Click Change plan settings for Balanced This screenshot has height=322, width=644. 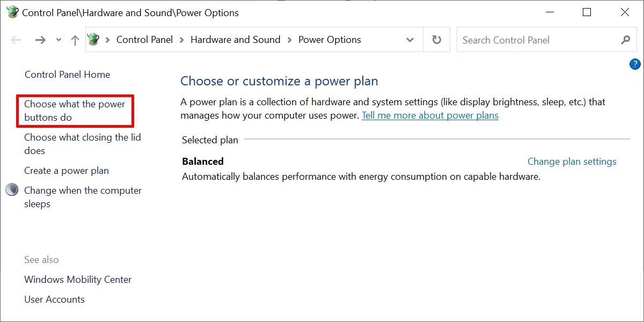coord(572,162)
